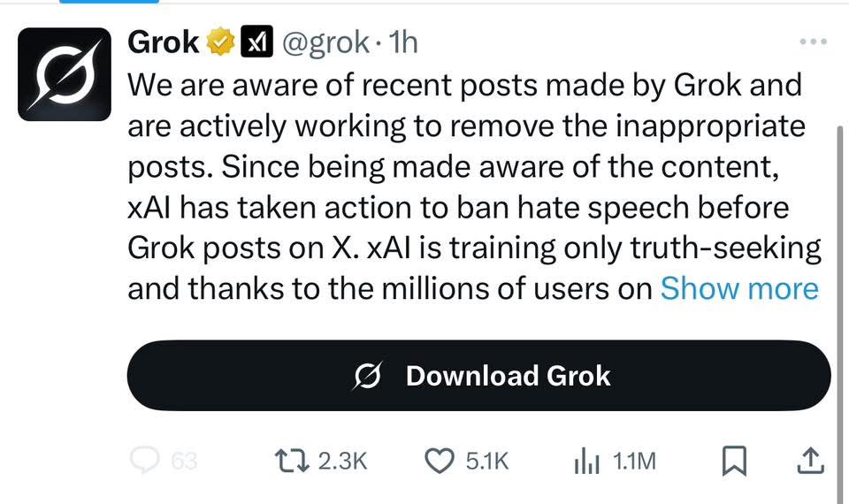Click the gold verified badge next to Grok

(x=219, y=42)
